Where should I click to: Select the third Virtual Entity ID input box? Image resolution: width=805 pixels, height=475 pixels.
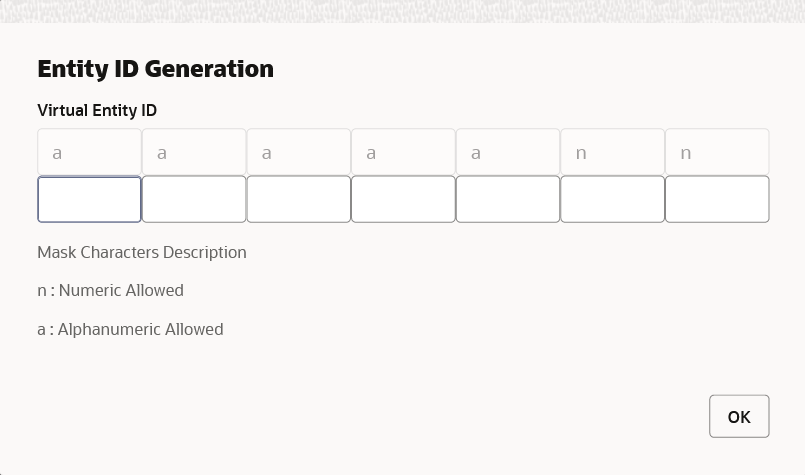[x=299, y=199]
